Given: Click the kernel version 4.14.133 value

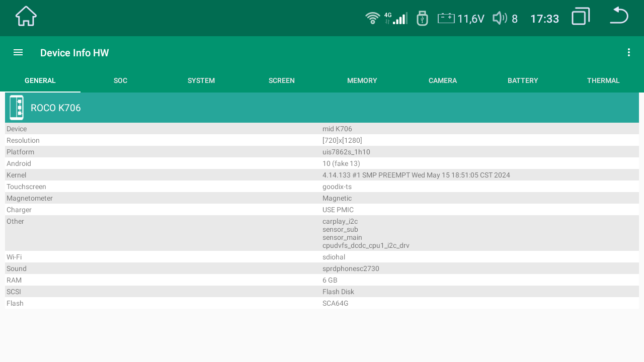Looking at the screenshot, I should pos(416,175).
